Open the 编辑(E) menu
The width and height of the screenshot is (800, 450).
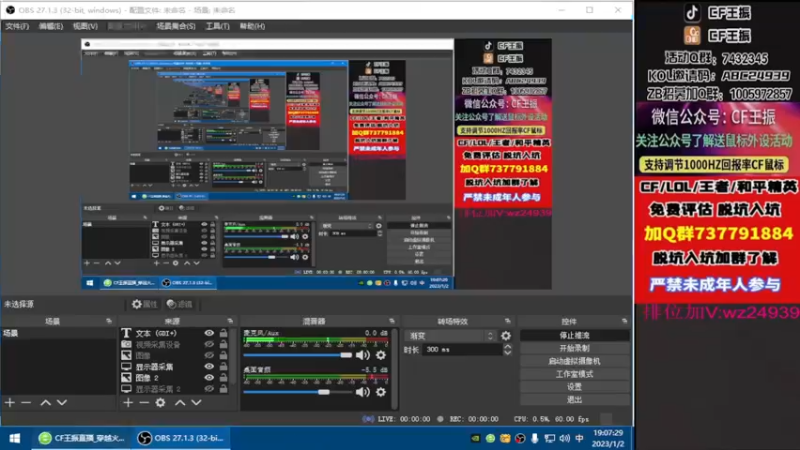51,26
